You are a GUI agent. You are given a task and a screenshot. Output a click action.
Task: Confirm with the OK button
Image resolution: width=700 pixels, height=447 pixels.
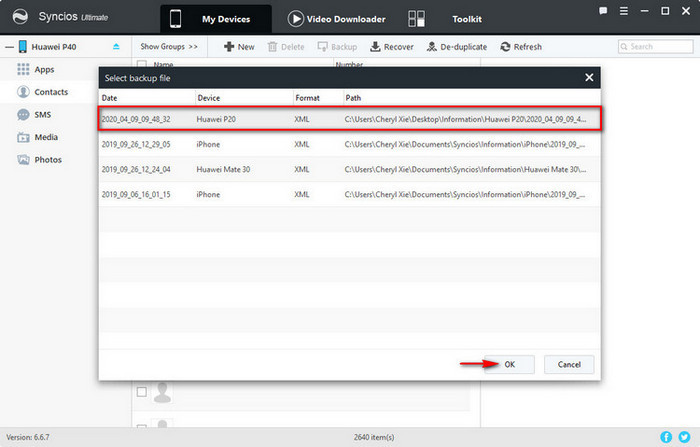pos(510,364)
